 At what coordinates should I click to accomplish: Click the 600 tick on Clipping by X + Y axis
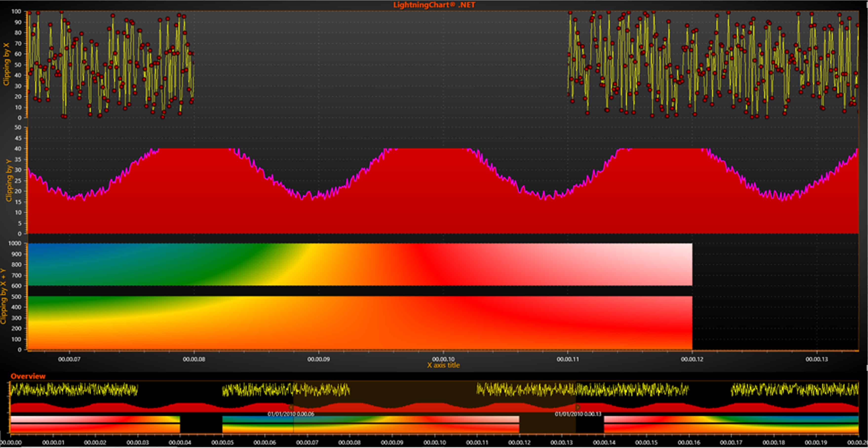point(16,286)
